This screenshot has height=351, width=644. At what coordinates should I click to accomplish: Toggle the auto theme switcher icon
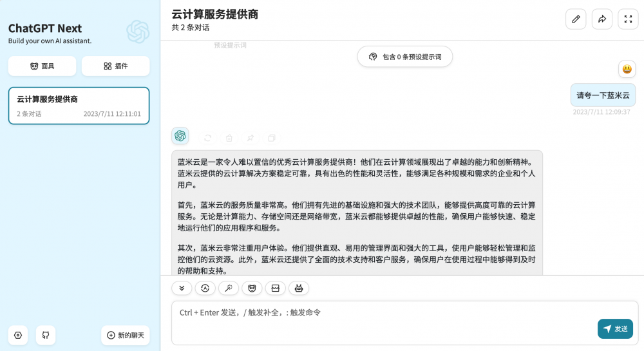pyautogui.click(x=205, y=289)
